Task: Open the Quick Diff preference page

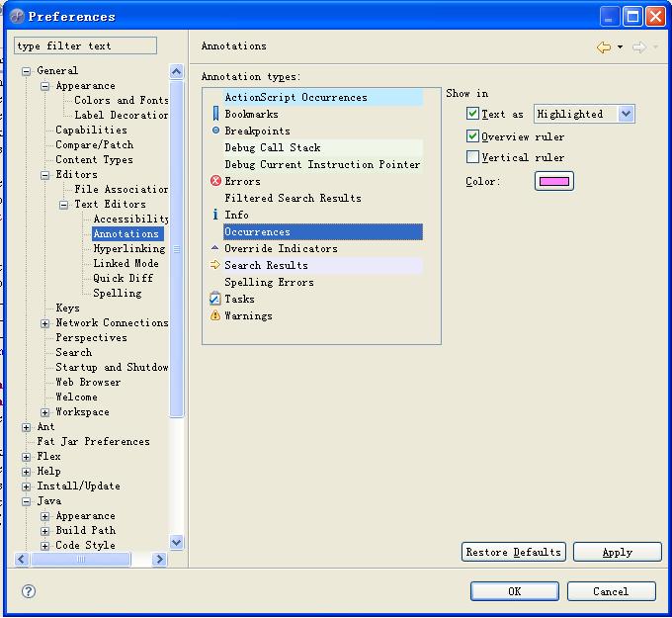Action: pyautogui.click(x=123, y=279)
